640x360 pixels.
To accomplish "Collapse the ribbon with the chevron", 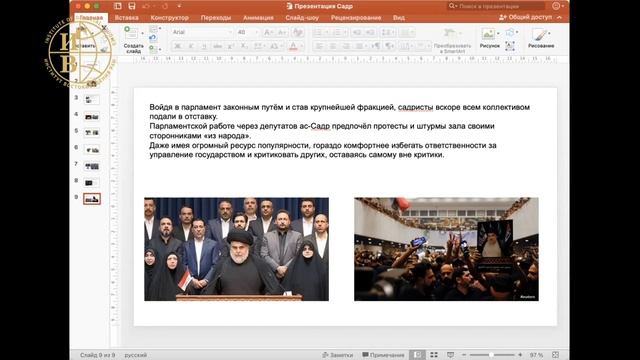I will coord(560,17).
